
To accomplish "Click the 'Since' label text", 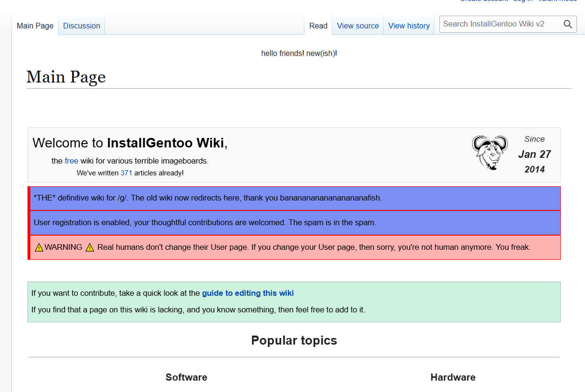I will click(x=534, y=139).
